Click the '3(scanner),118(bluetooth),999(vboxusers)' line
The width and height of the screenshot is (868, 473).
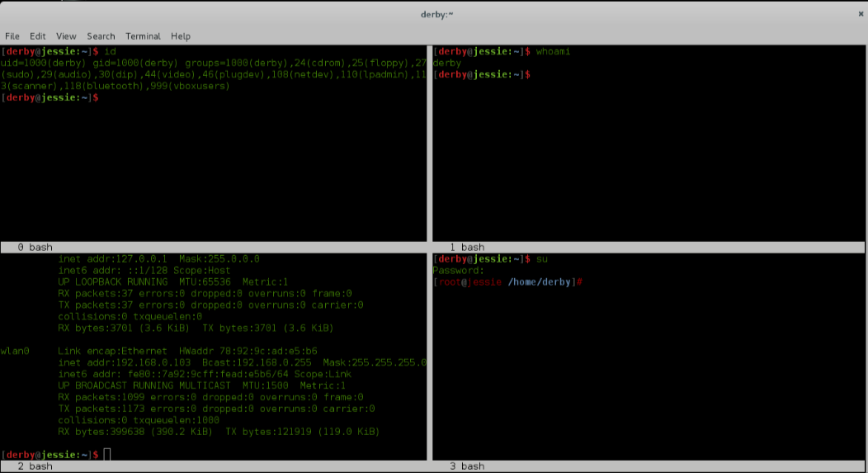point(115,86)
